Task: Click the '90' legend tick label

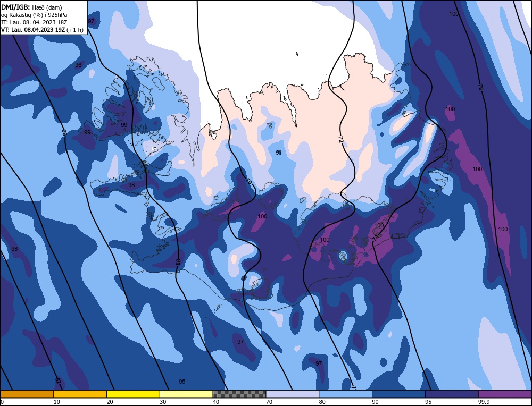Action: coord(375,402)
